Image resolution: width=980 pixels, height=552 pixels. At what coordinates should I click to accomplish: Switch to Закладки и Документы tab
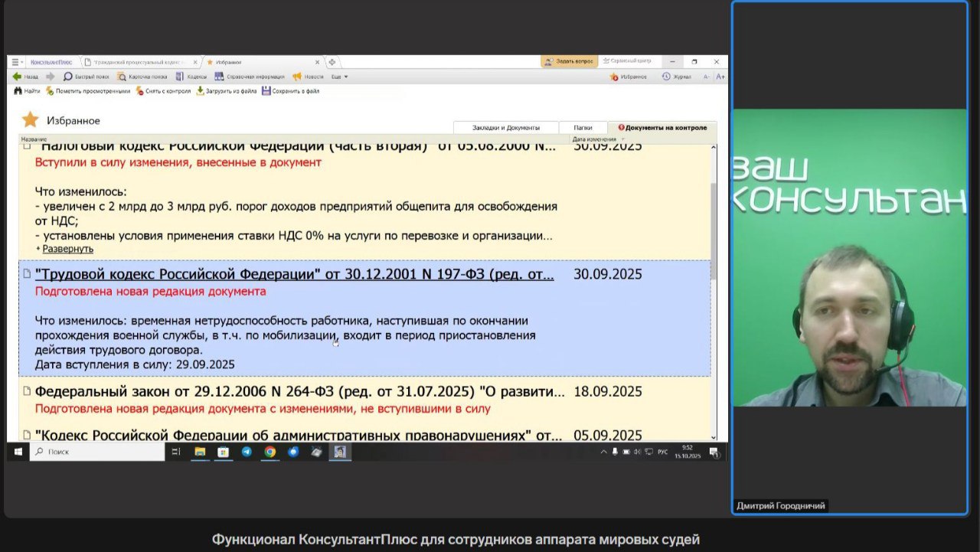(505, 128)
